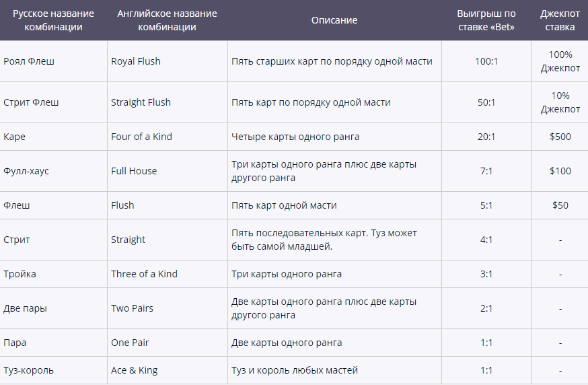588x385 pixels.
Task: Click the 'Выигрыш по ставке «Bet»' header
Action: click(486, 20)
